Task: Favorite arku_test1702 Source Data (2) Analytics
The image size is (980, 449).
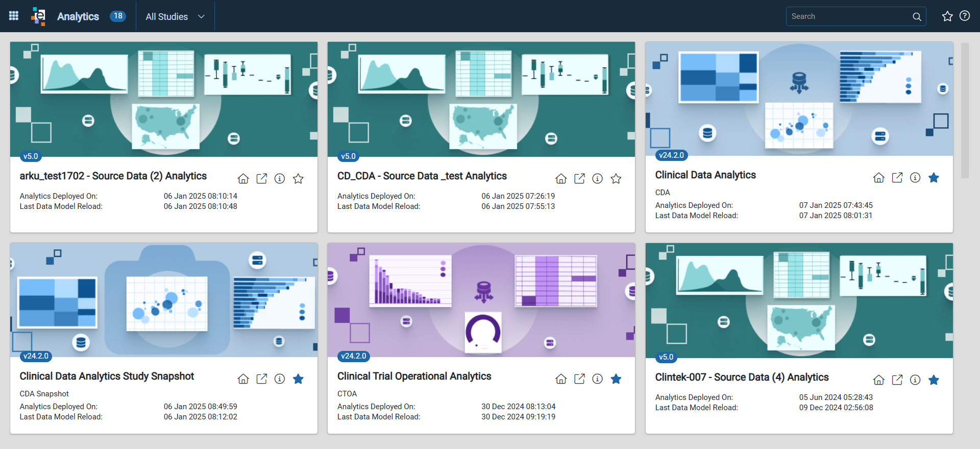Action: [x=298, y=178]
